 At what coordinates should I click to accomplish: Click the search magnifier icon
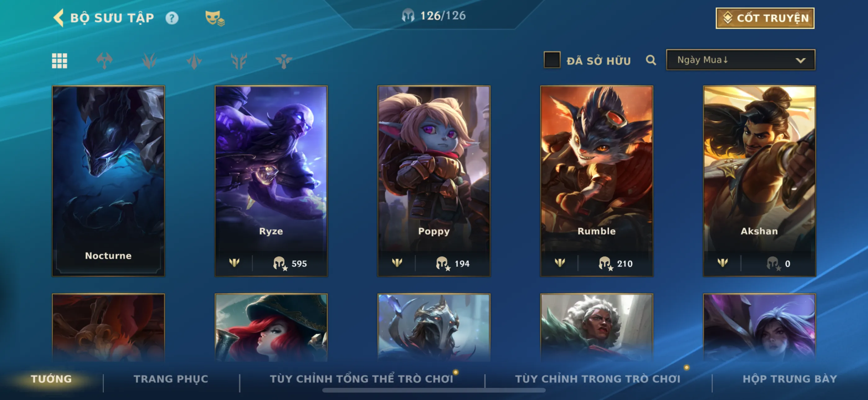coord(651,60)
